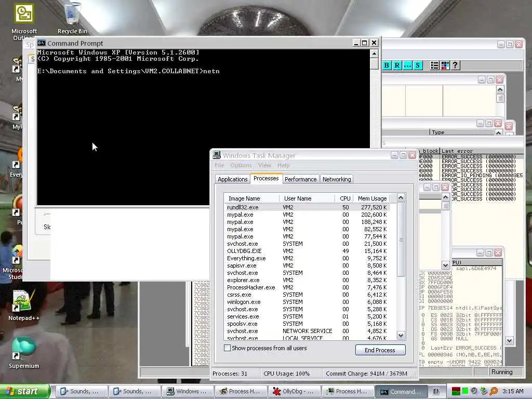Open OllyDbg help question mark icon
Viewport: 532px width, 399px height.
(x=455, y=65)
